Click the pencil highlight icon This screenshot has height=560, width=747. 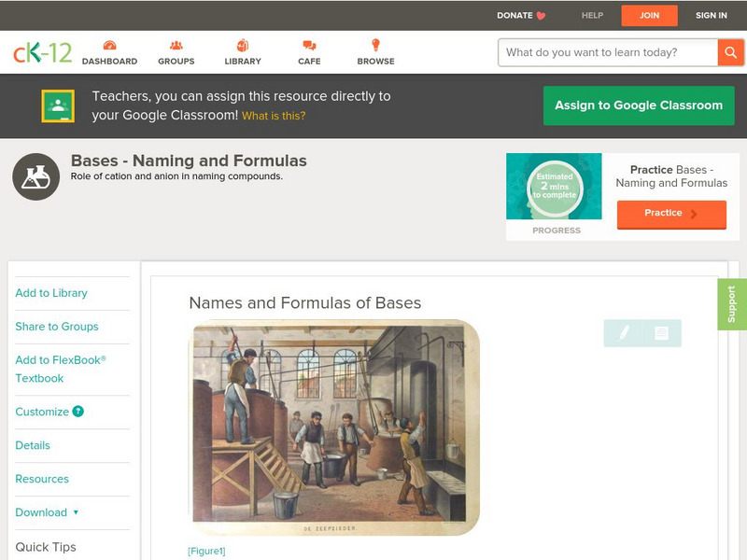[624, 332]
